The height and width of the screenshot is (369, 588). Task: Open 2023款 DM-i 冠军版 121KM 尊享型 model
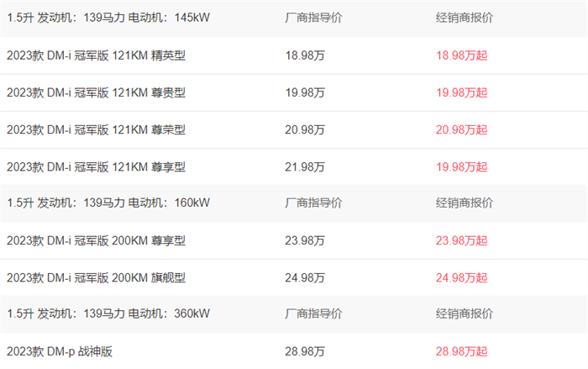click(96, 167)
